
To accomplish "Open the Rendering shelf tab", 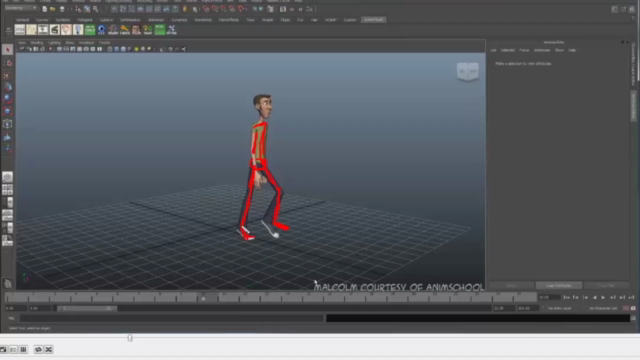I will coord(203,20).
